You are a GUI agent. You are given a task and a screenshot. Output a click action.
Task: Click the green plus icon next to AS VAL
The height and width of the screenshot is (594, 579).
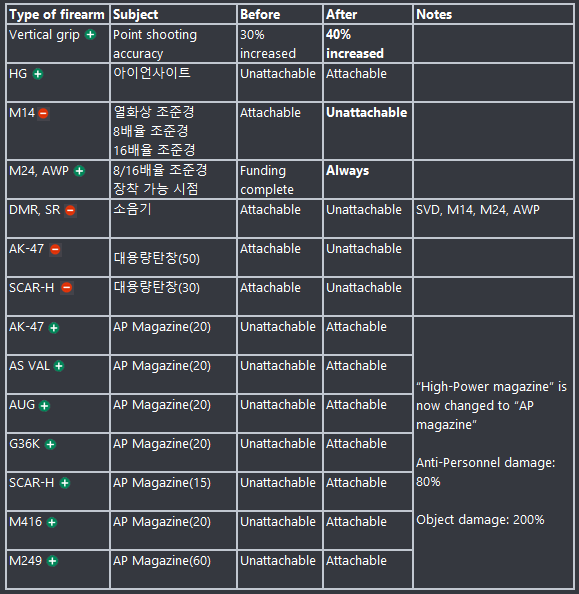click(x=59, y=366)
